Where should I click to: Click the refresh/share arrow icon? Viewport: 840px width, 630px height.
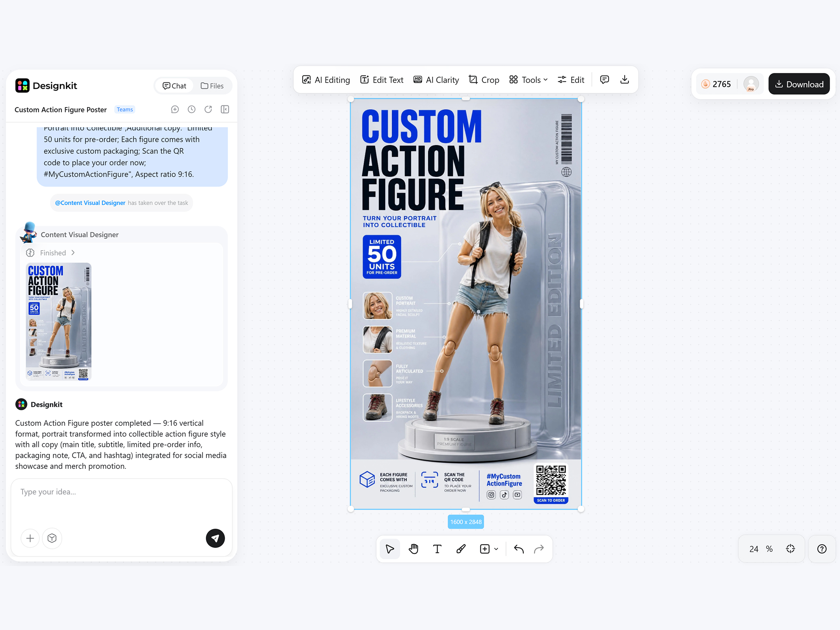[208, 110]
